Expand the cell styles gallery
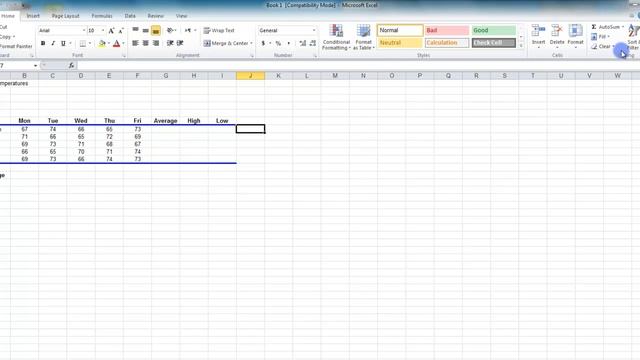The image size is (640, 360). click(521, 46)
